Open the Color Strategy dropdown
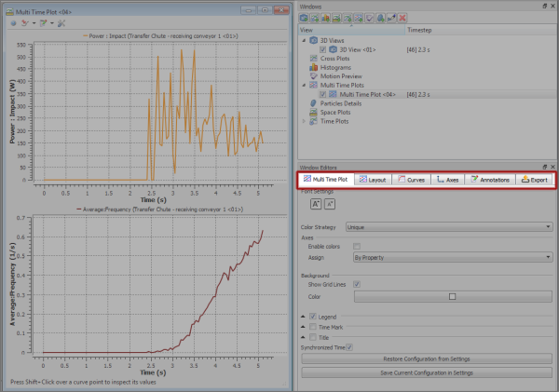The height and width of the screenshot is (392, 559). pos(449,226)
